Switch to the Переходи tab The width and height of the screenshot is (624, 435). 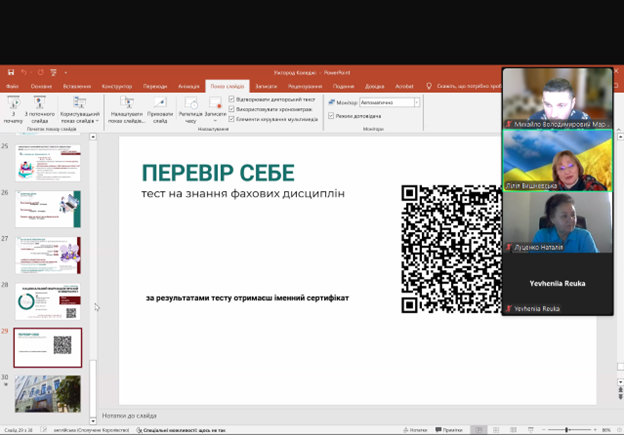tap(155, 86)
